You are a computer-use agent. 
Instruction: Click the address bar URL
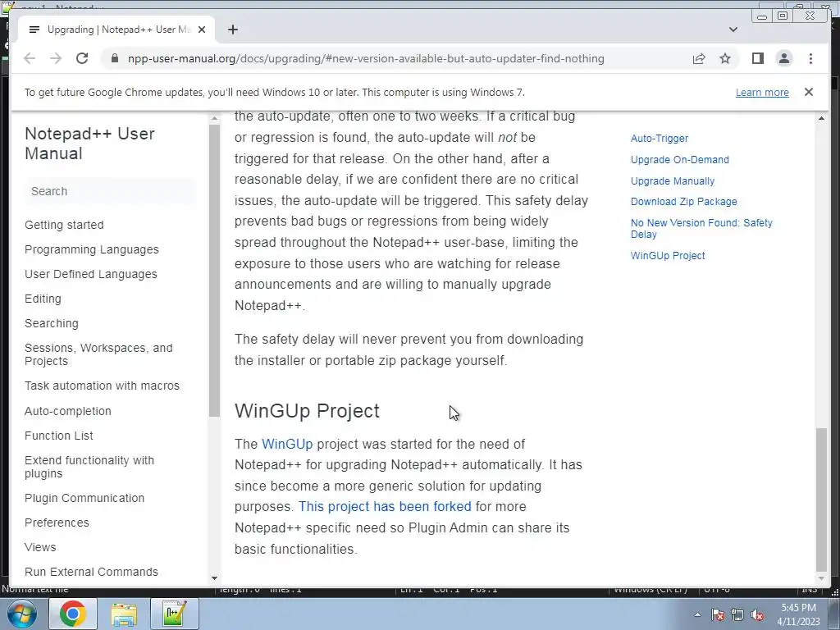tap(366, 58)
